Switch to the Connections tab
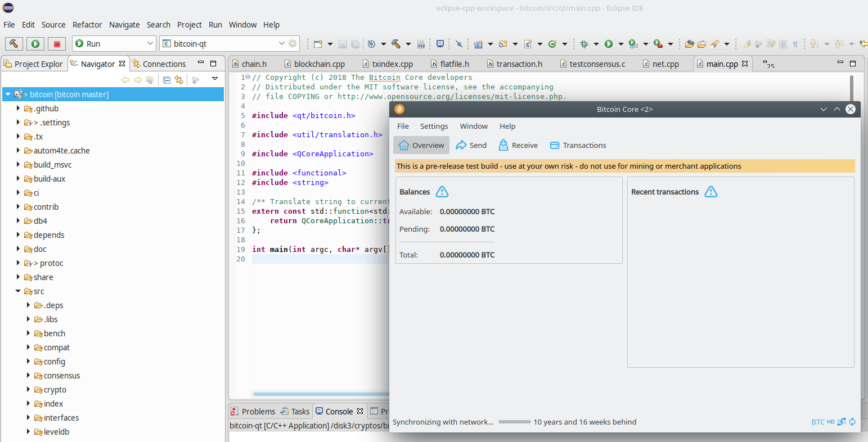 click(x=159, y=64)
